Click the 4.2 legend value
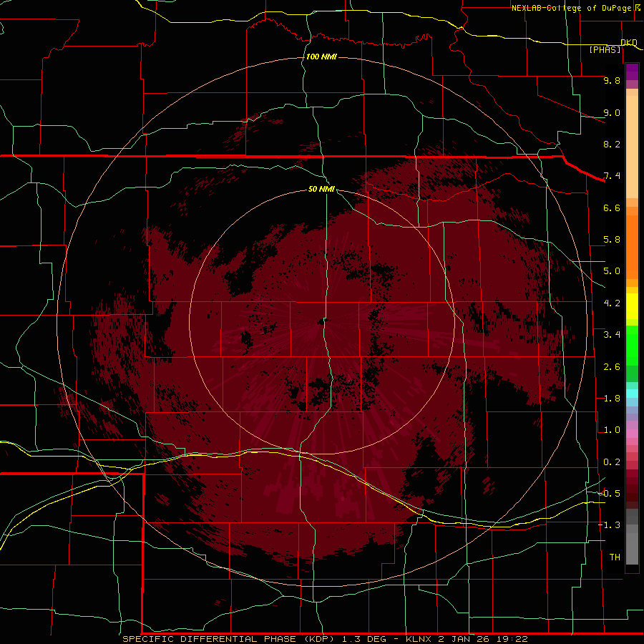This screenshot has width=644, height=644. (612, 303)
